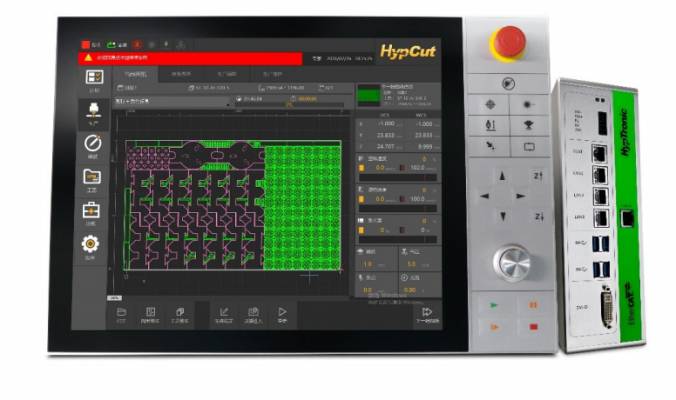Image resolution: width=676 pixels, height=400 pixels.
Task: Switch to the second tab above the canvas
Action: click(x=181, y=75)
